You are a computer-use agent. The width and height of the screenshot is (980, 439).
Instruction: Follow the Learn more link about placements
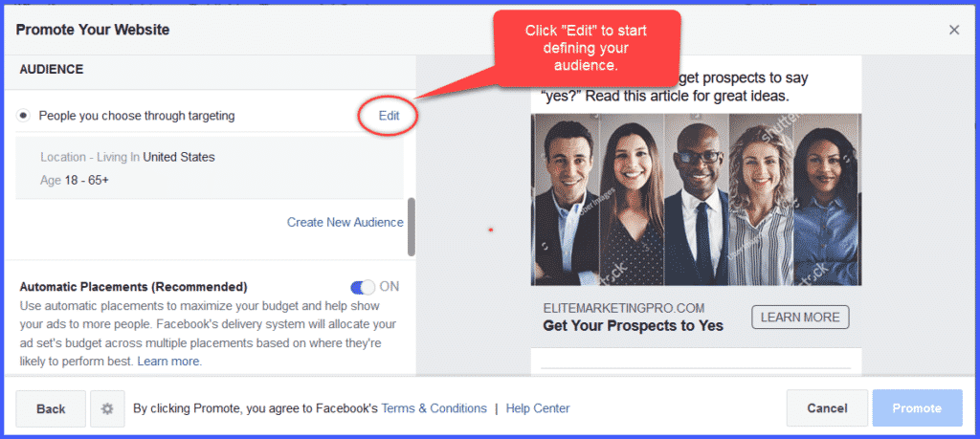(168, 362)
